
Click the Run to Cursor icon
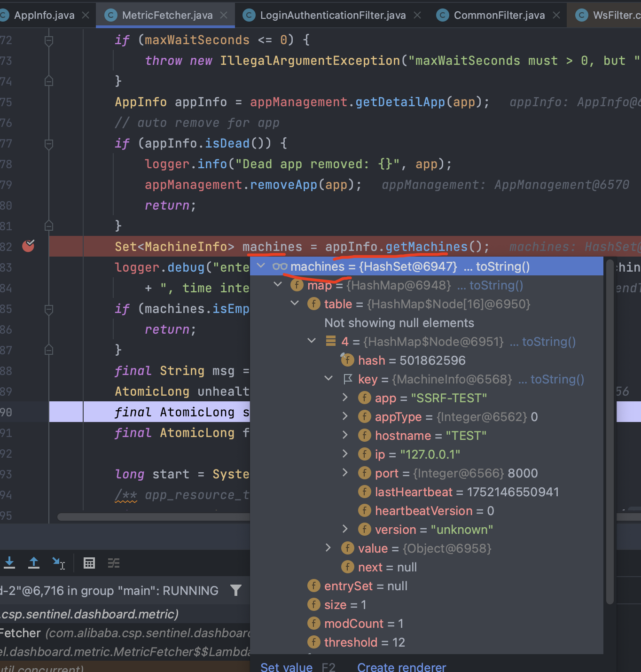point(59,563)
